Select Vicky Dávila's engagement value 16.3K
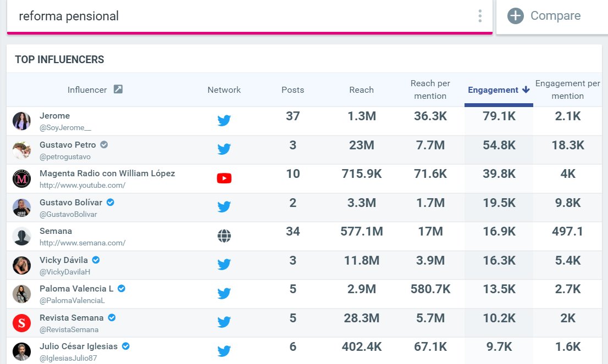This screenshot has height=364, width=608. [x=499, y=261]
